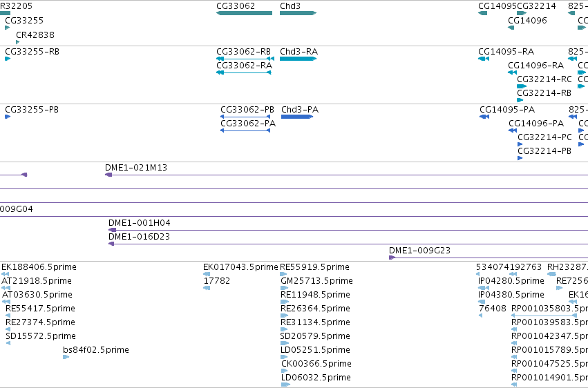Click EST RP001035803

(544, 316)
